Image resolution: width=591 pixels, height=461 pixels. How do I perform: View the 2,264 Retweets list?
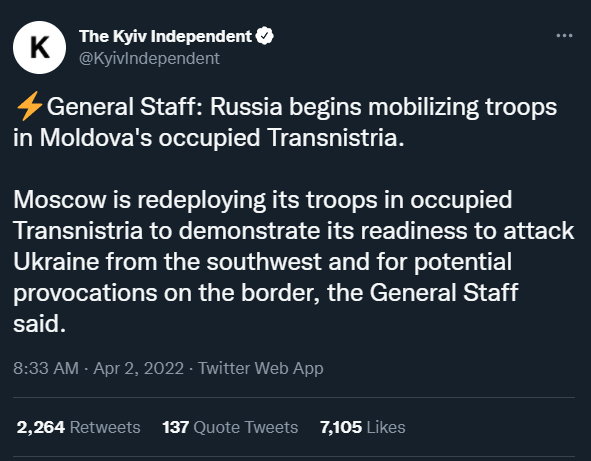pyautogui.click(x=78, y=427)
